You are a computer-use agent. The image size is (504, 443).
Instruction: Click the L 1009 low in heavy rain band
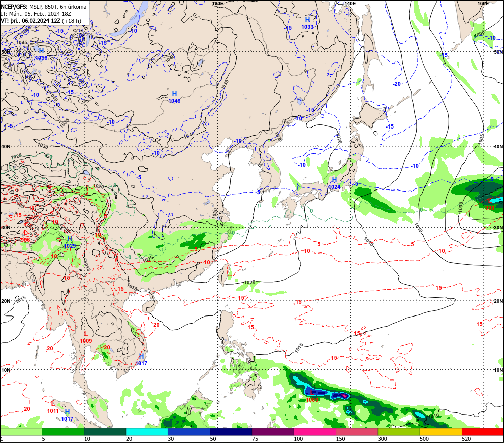[312, 396]
